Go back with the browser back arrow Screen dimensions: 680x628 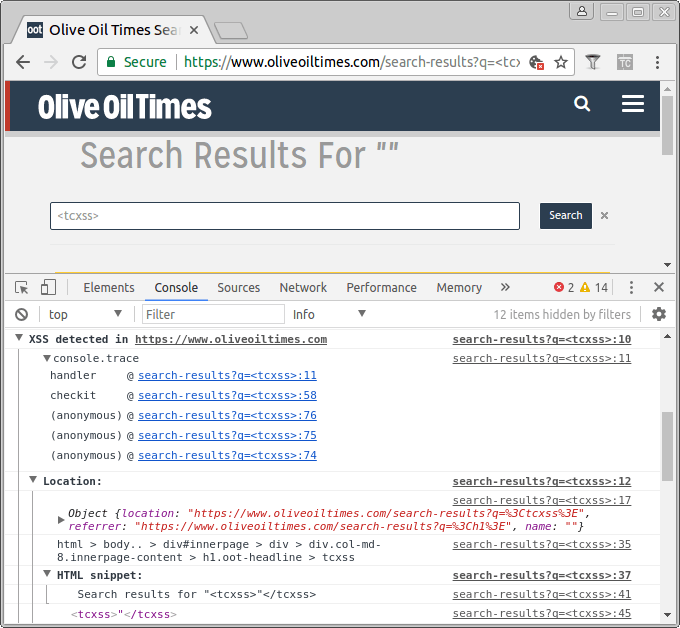point(23,62)
